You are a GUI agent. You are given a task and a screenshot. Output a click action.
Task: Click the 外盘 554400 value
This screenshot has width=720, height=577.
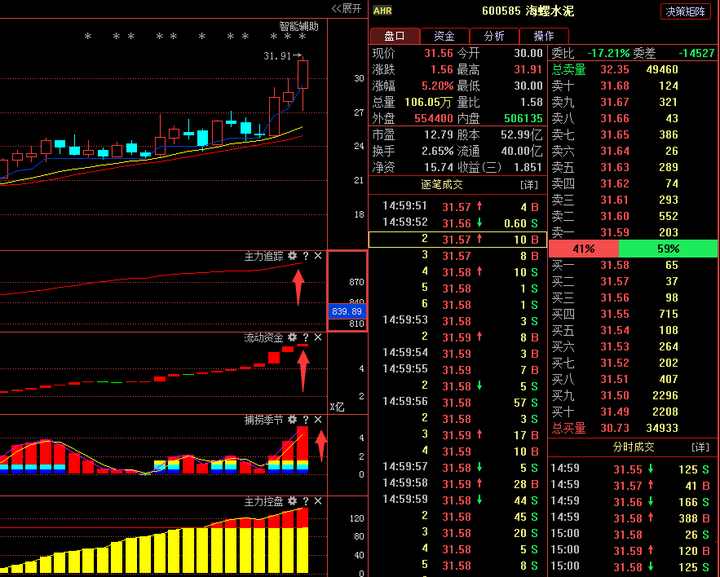coord(433,118)
